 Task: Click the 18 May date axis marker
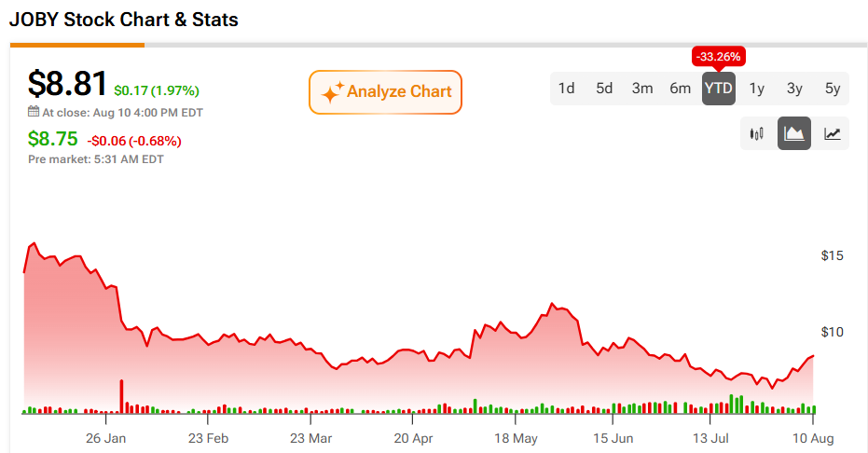pyautogui.click(x=516, y=439)
